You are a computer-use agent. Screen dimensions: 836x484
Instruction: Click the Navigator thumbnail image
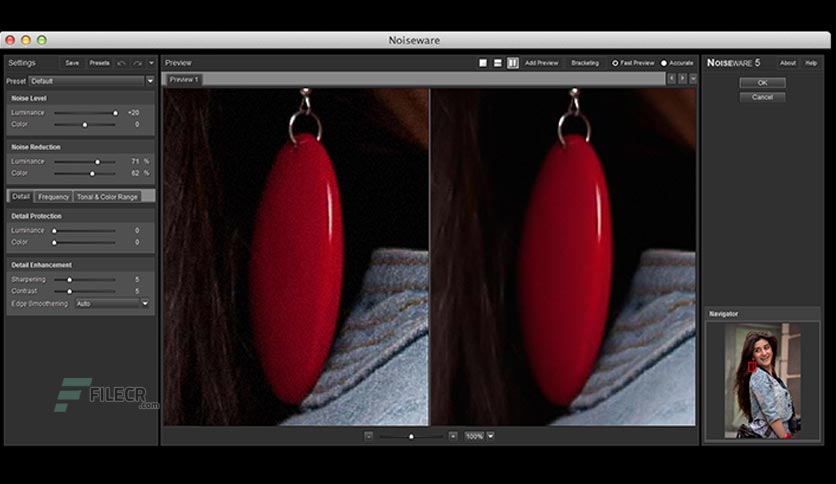(762, 381)
